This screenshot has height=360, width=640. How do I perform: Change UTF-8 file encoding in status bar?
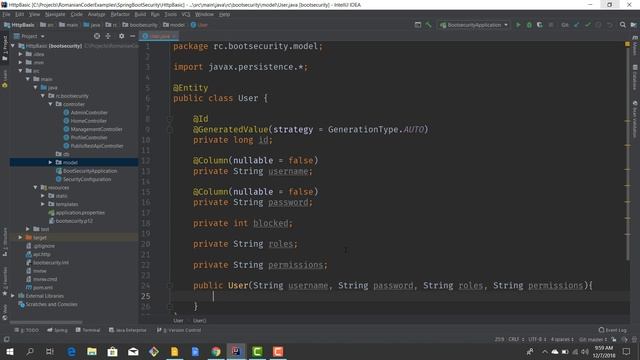pos(537,339)
